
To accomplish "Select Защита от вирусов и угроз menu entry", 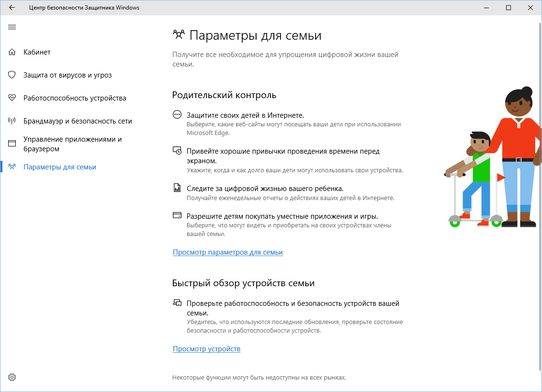I will (x=64, y=75).
